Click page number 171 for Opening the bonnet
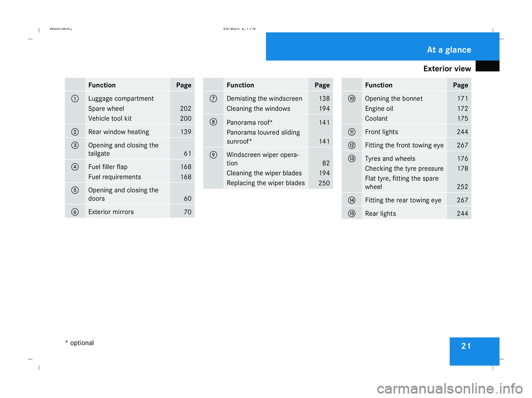Screen dimensions: 532x398 click(x=463, y=99)
